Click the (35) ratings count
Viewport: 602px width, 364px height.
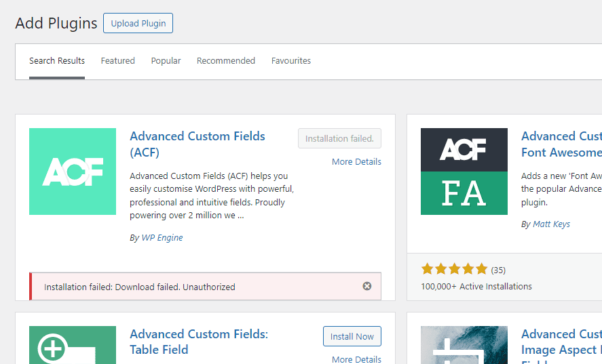pyautogui.click(x=498, y=270)
